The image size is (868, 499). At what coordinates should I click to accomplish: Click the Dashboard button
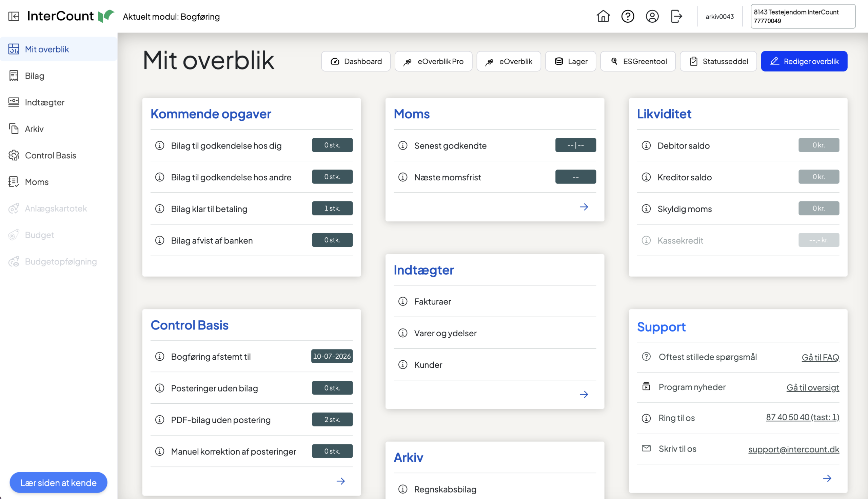356,61
